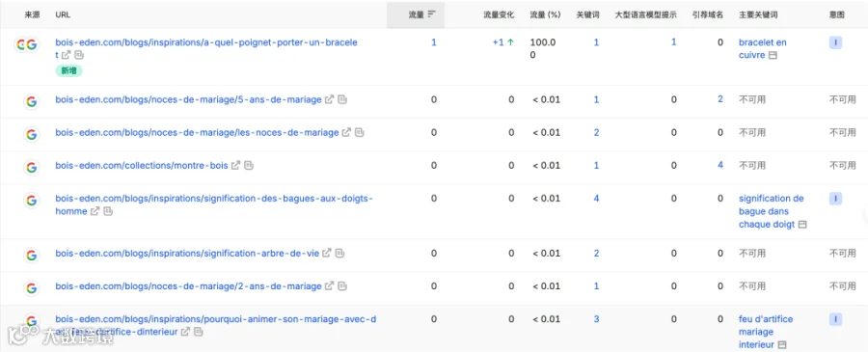Open the collections/montre-bois URL link
The height and width of the screenshot is (352, 868).
pyautogui.click(x=142, y=166)
